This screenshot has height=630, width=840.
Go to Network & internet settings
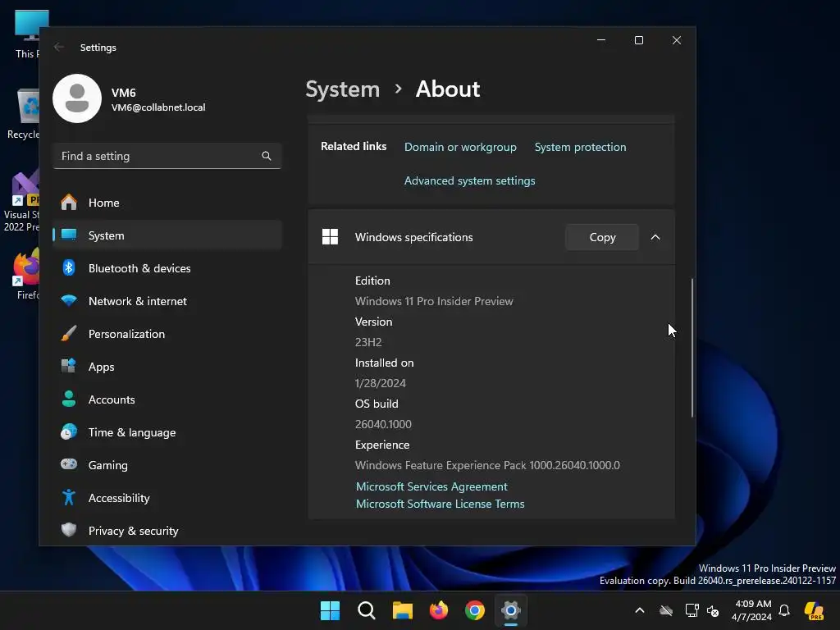pyautogui.click(x=167, y=301)
